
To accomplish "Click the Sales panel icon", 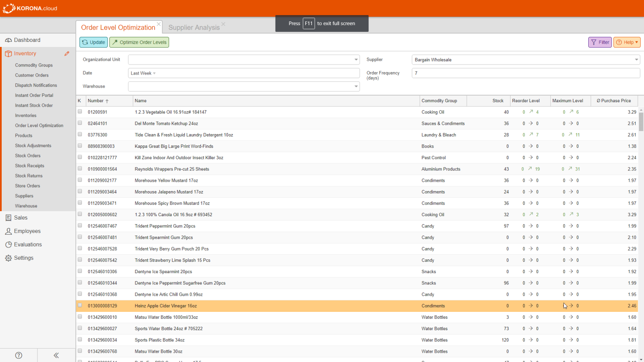I will (x=8, y=217).
